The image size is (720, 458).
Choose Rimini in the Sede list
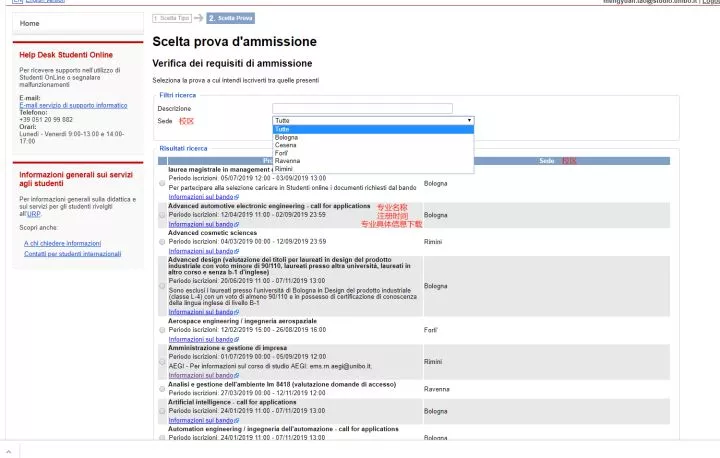pos(373,169)
